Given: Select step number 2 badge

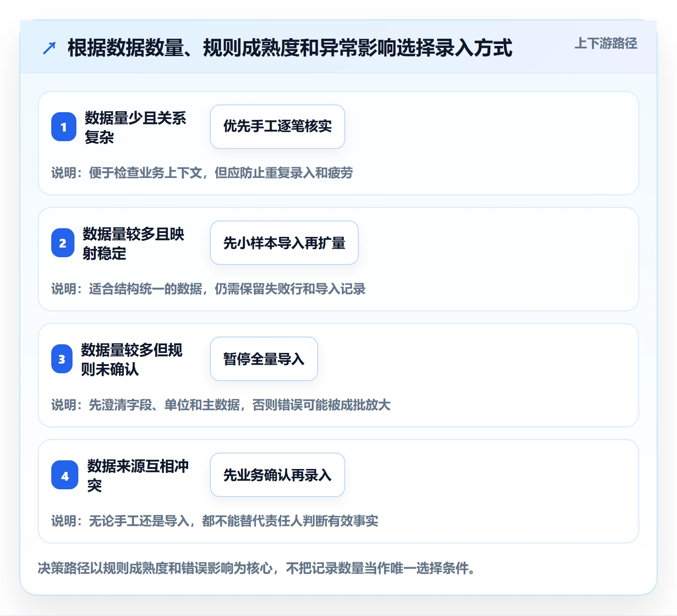Looking at the screenshot, I should pos(63,243).
